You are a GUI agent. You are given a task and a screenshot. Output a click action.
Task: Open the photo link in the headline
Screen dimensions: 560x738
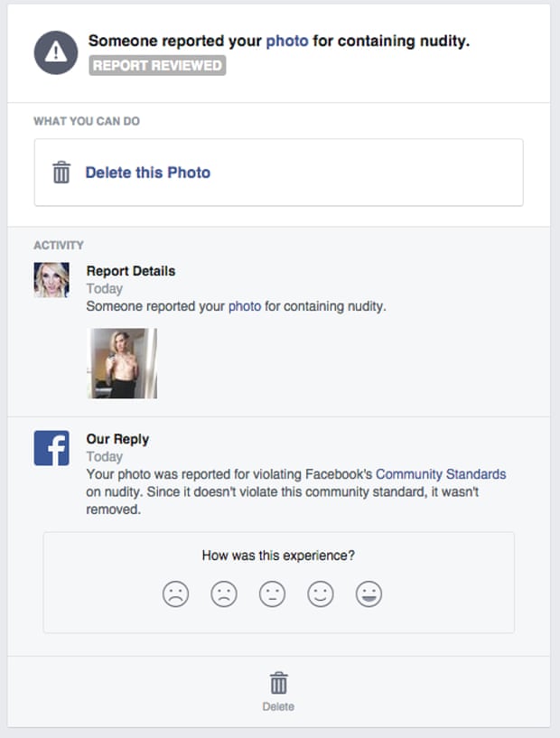(287, 41)
